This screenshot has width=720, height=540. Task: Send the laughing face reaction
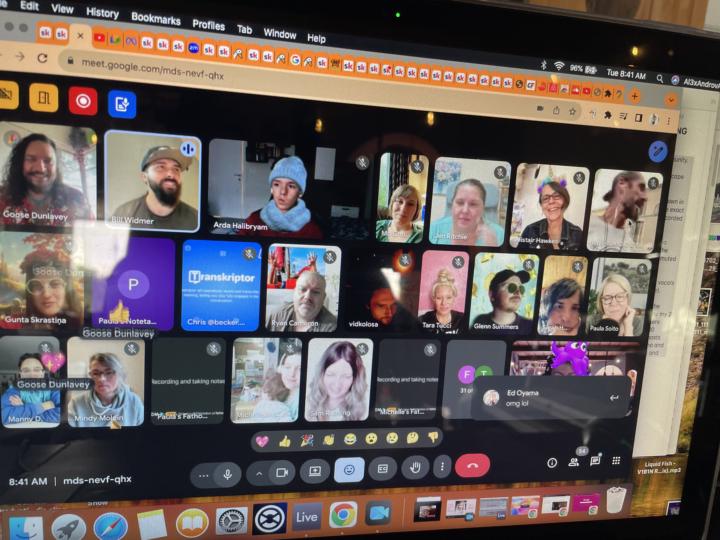[x=350, y=439]
